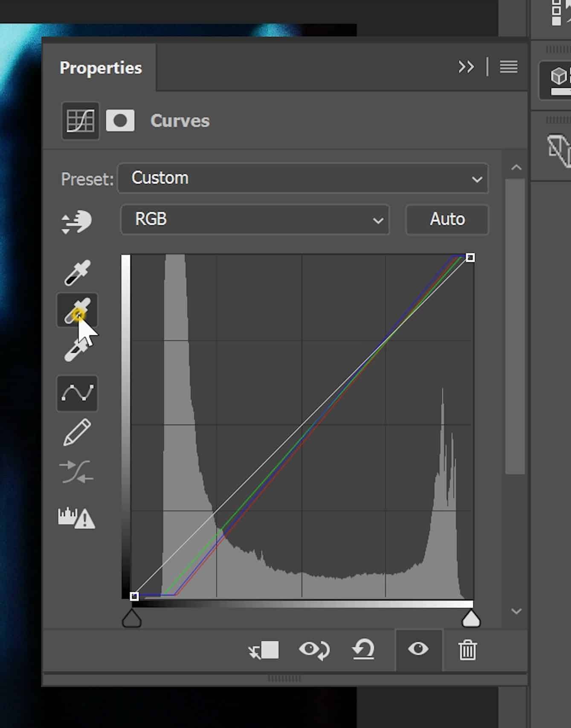
Task: Click the panel scroll up arrow
Action: 516,168
